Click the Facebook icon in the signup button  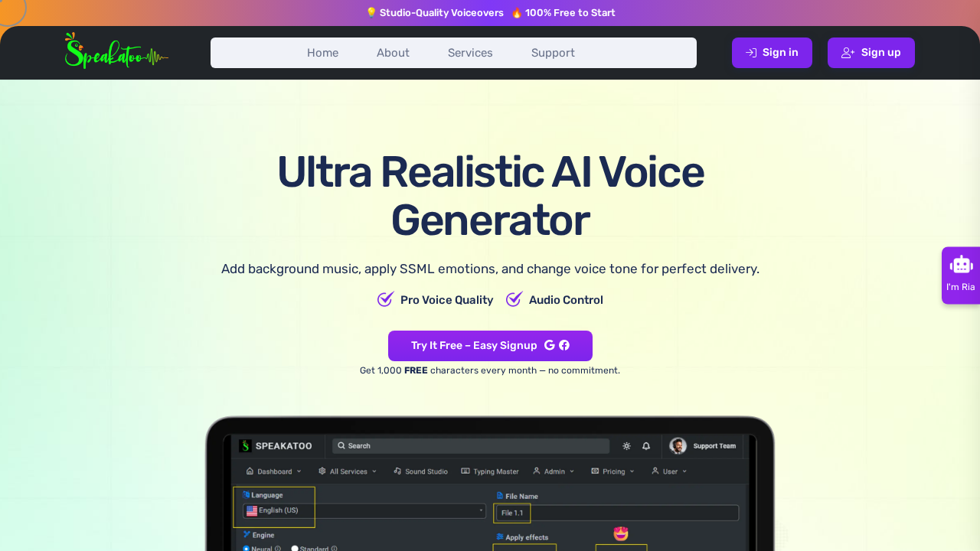564,345
